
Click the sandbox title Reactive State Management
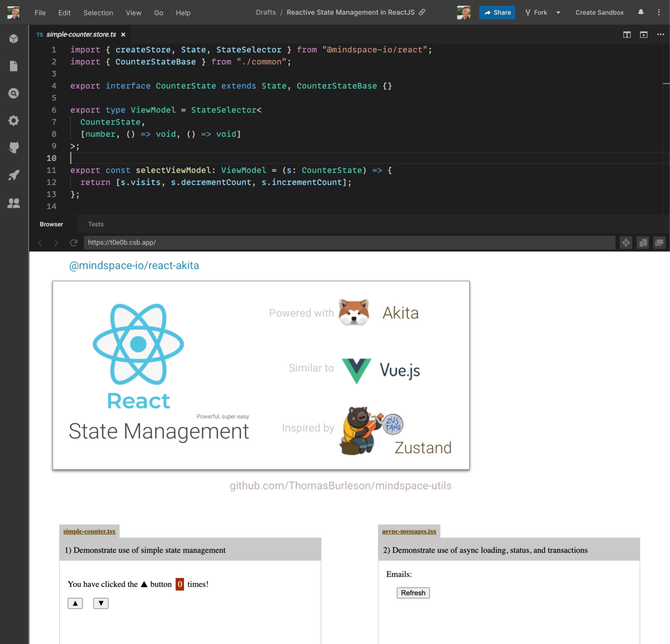pos(351,12)
